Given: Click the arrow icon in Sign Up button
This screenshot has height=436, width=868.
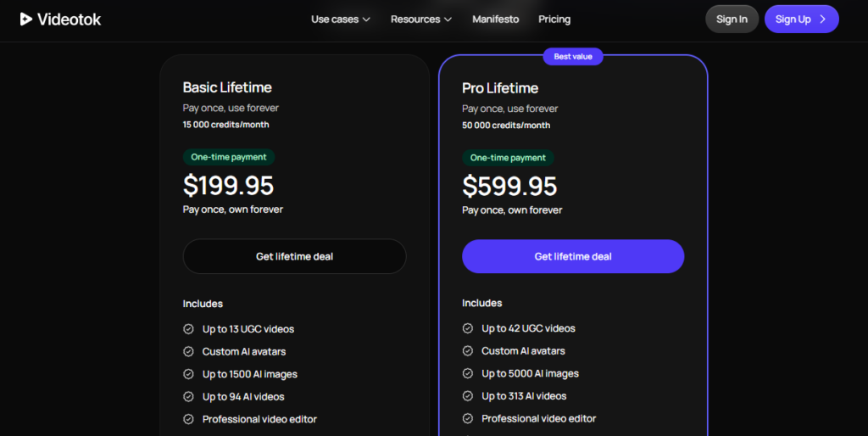Looking at the screenshot, I should [x=822, y=19].
